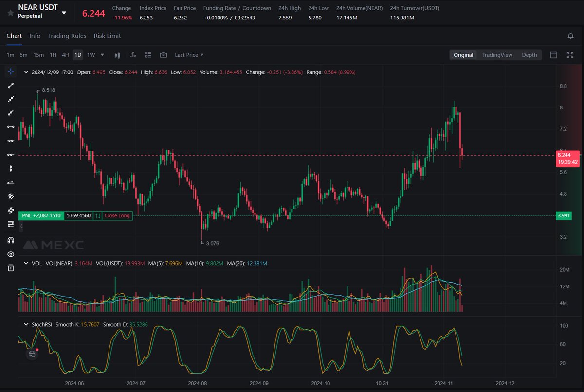Select the crosshair cursor tool

pos(11,71)
